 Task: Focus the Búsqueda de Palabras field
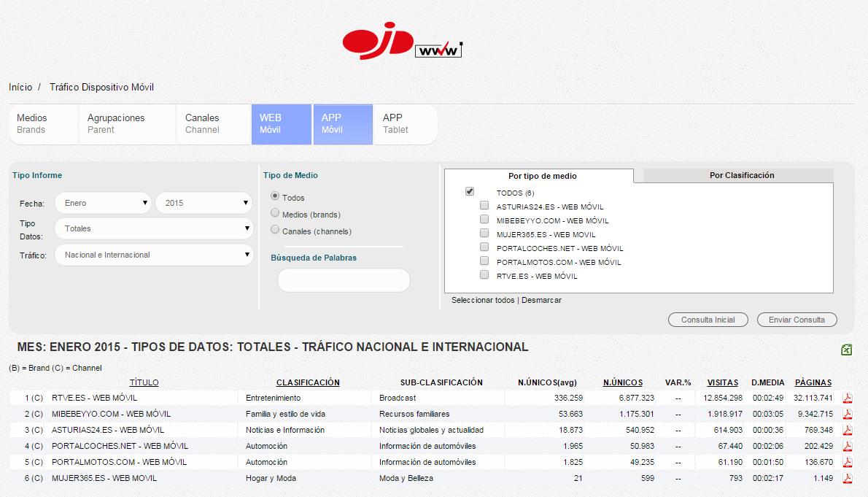pos(344,280)
